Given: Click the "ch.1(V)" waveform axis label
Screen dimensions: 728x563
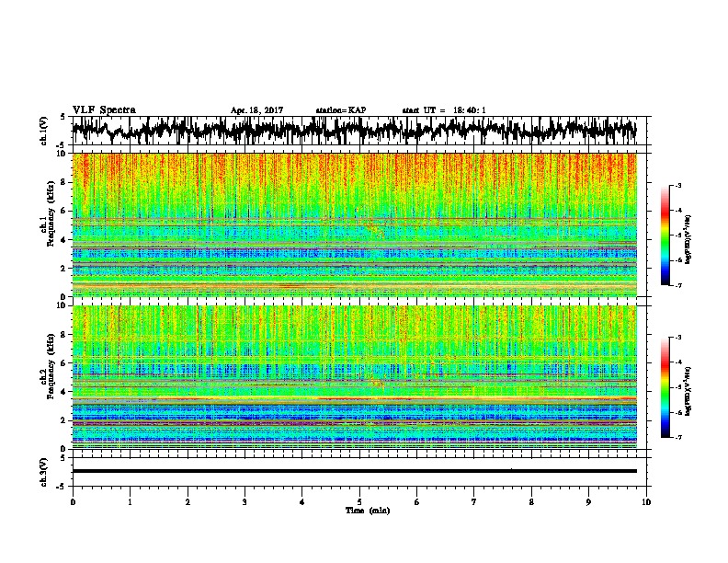Looking at the screenshot, I should 43,131.
